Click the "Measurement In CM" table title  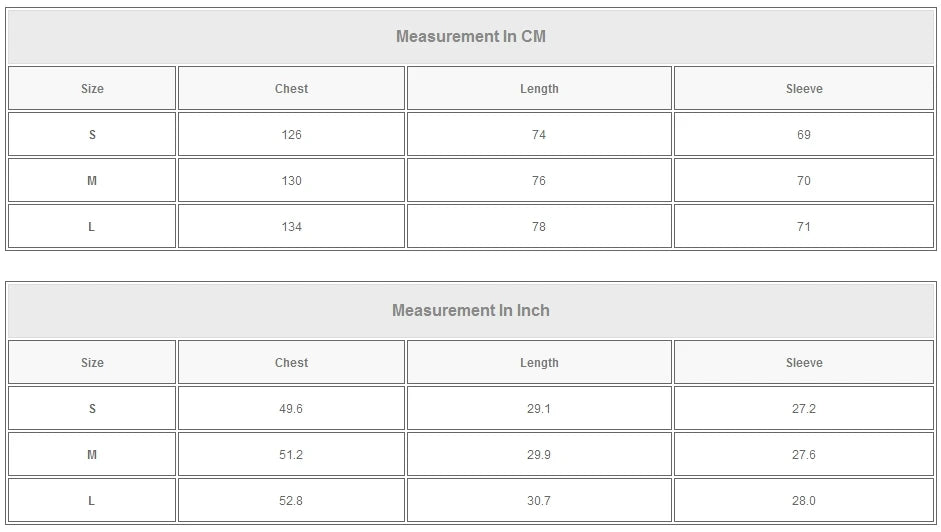470,37
